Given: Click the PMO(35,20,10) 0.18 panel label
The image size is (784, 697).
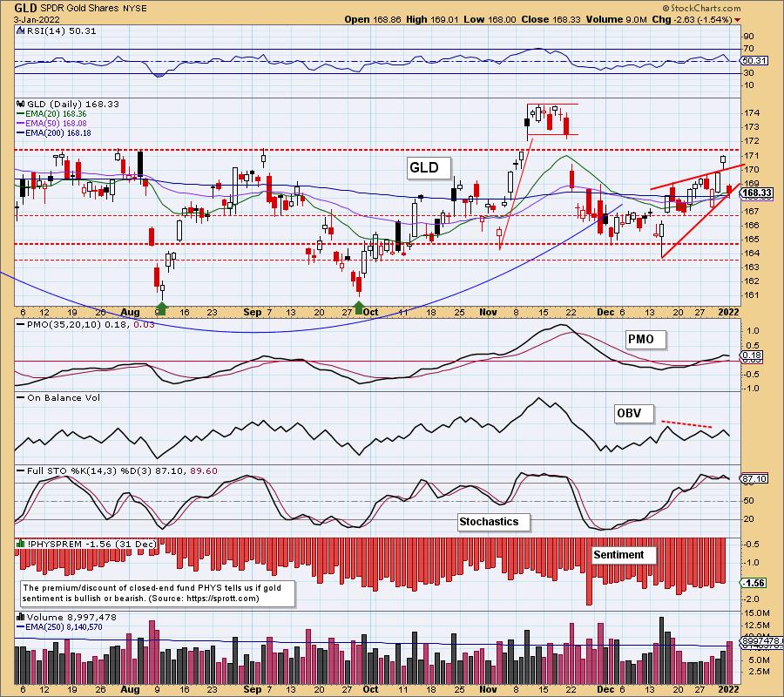Looking at the screenshot, I should [91, 324].
